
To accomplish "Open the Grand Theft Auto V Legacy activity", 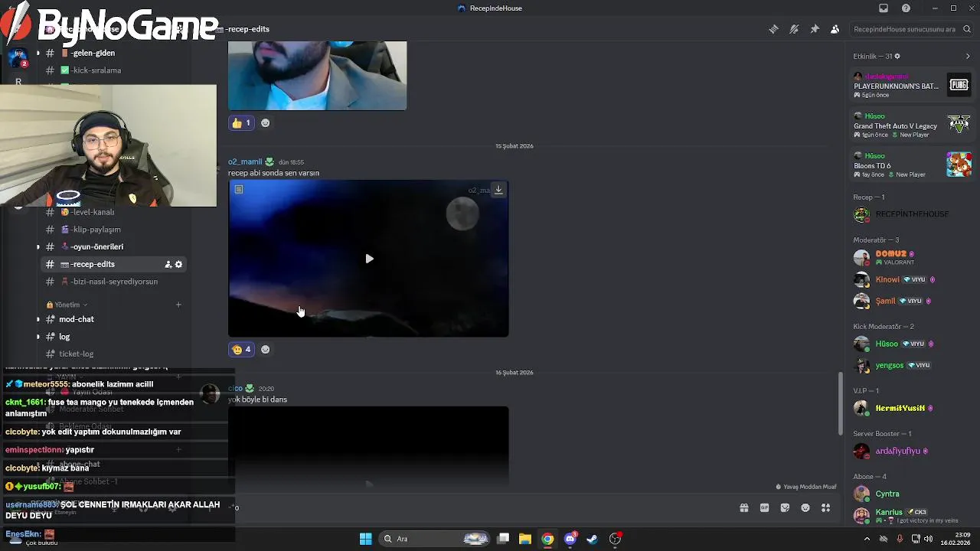I will [x=911, y=125].
